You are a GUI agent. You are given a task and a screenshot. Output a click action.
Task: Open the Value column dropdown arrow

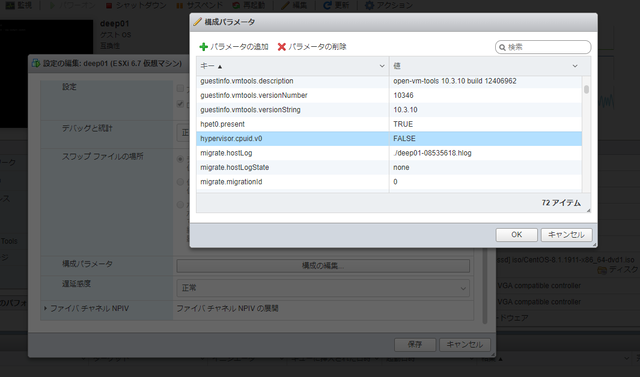[575, 66]
